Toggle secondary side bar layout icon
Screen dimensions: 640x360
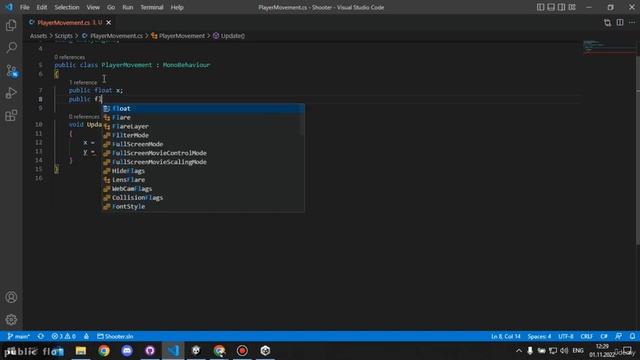562,7
